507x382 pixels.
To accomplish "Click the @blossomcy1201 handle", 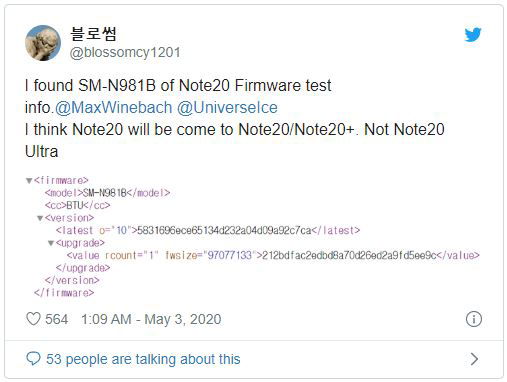I will 125,52.
